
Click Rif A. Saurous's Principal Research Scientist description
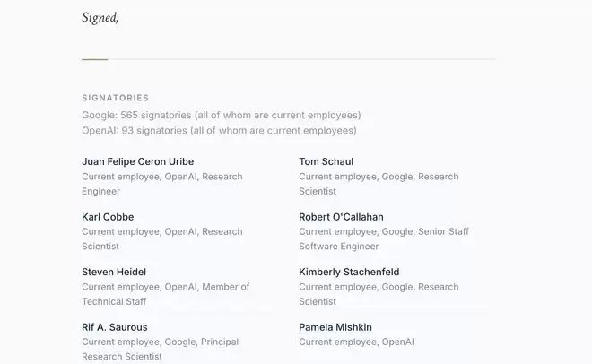(160, 349)
